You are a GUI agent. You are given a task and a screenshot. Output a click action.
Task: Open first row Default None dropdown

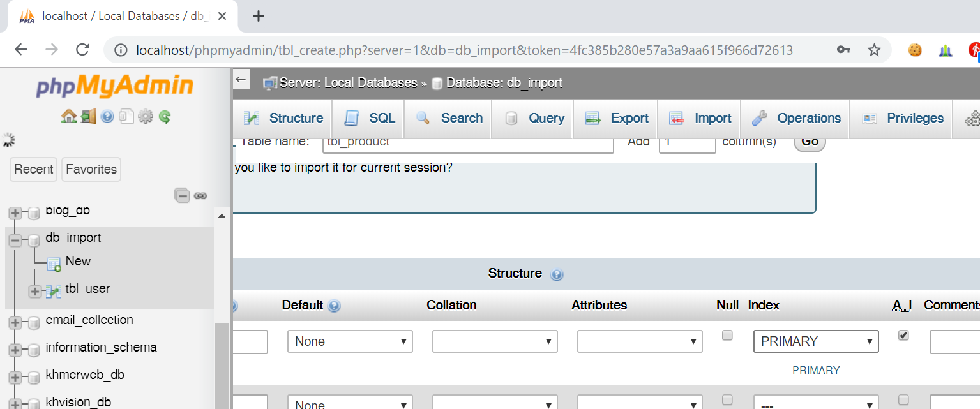(350, 341)
